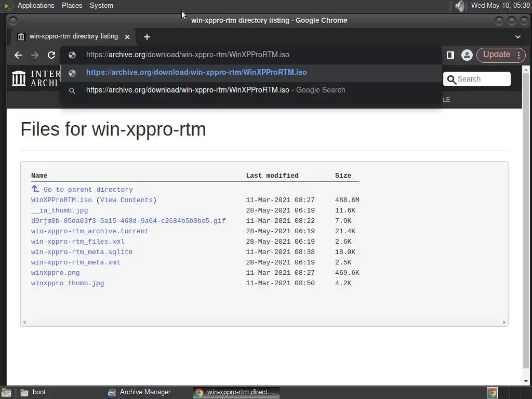Switch to Archive Manager window
Viewport: 532px width, 399px height.
pos(139,392)
